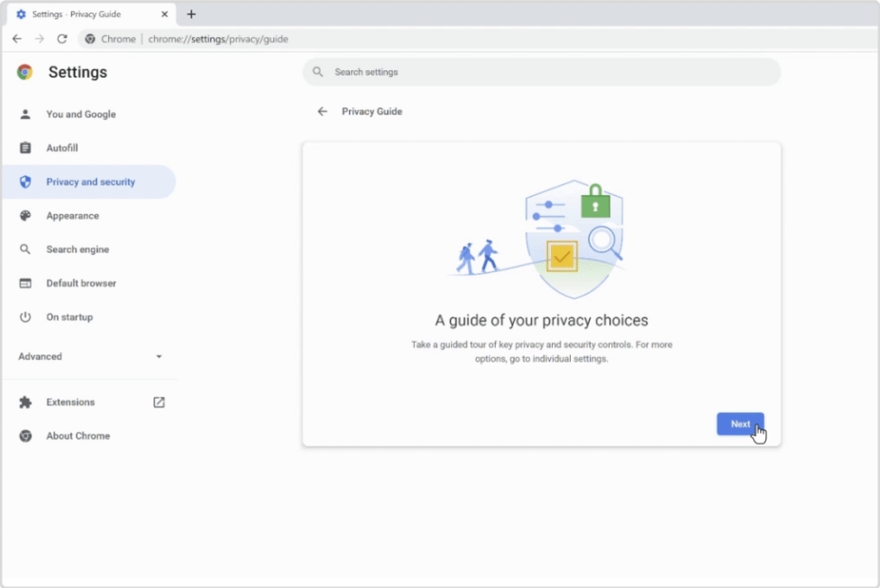Go back using the Privacy Guide arrow

(322, 111)
